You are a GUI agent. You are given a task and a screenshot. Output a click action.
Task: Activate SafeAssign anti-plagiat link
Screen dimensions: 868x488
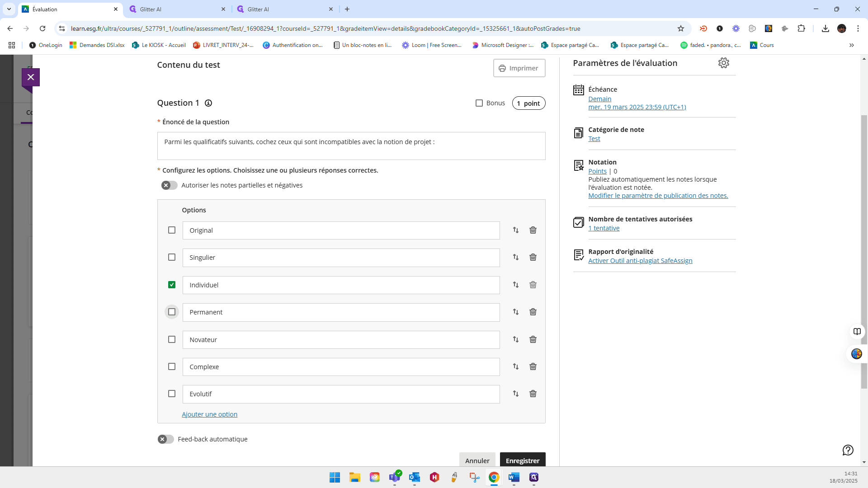click(640, 261)
